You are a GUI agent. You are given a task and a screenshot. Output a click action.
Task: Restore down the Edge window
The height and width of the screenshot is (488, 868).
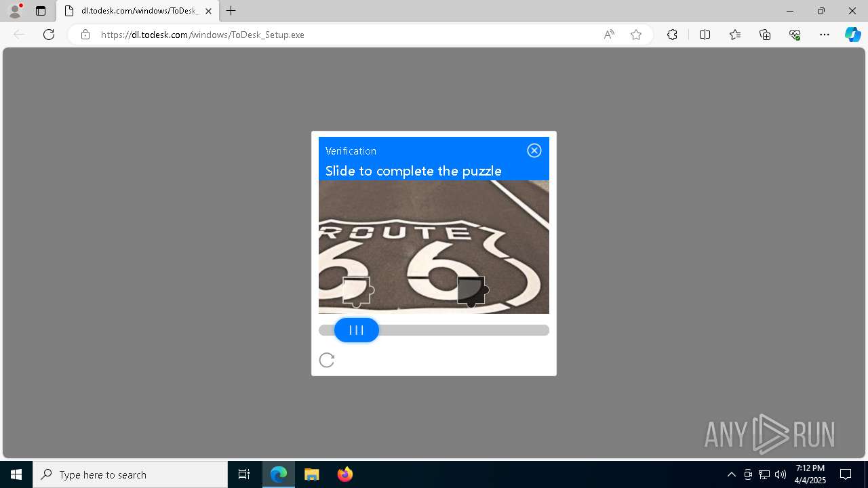[x=821, y=11]
